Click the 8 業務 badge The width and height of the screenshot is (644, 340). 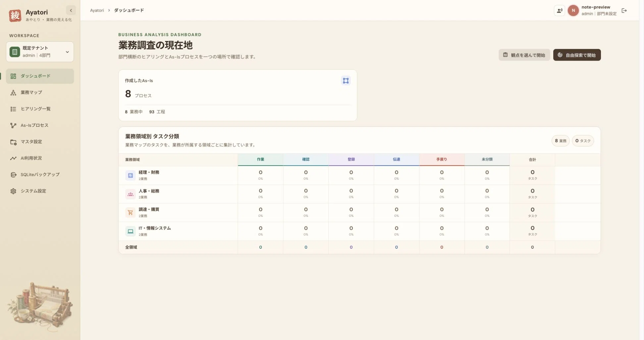click(561, 141)
